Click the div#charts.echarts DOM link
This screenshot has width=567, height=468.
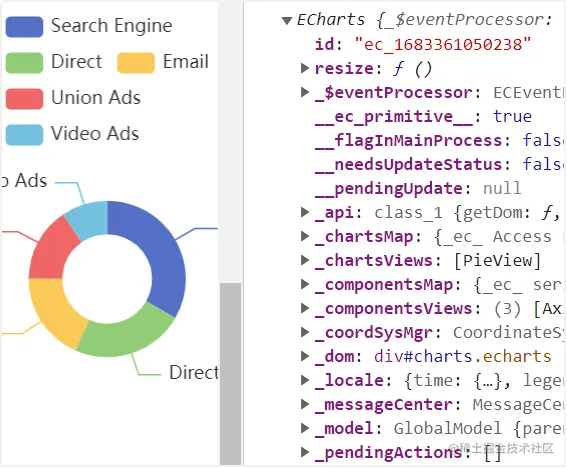pos(462,357)
